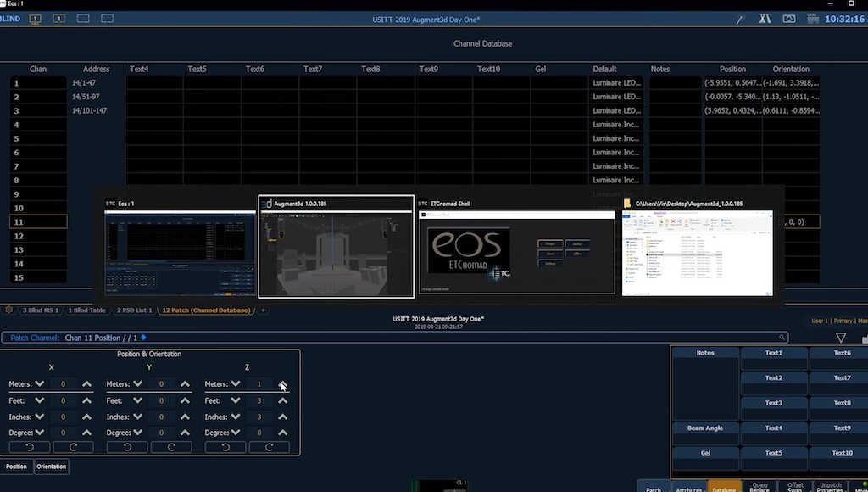Open the workspace settings gear icon
Viewport: 868px width, 492px height.
[9, 310]
